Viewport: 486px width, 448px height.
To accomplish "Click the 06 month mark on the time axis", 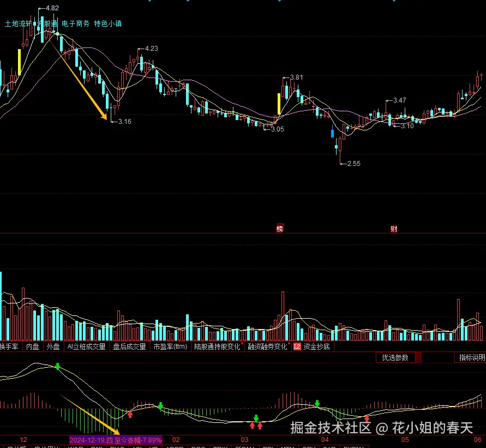I will click(478, 440).
